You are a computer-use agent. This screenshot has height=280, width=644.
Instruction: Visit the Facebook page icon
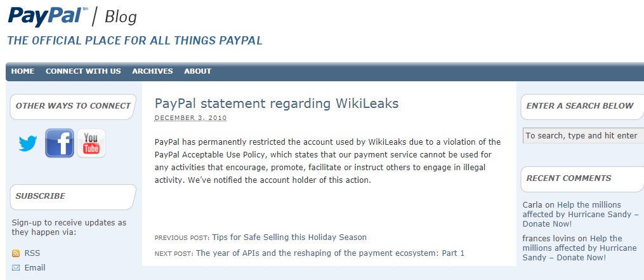point(60,143)
